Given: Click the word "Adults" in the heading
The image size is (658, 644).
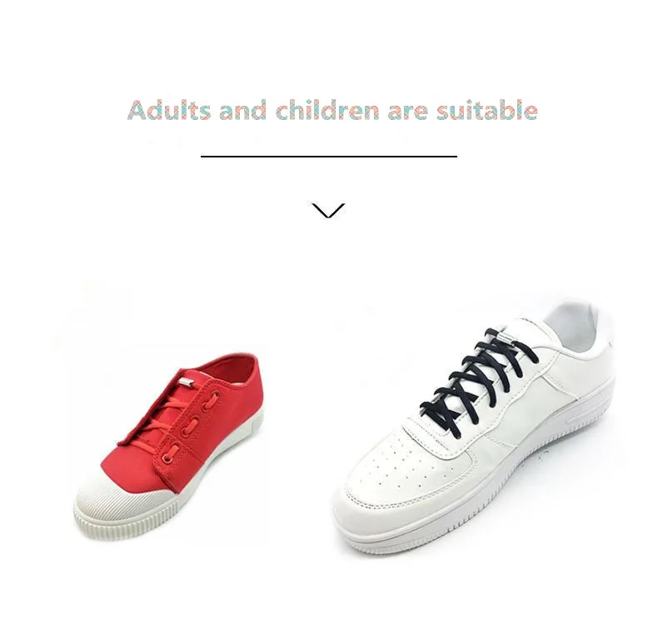Looking at the screenshot, I should 169,111.
